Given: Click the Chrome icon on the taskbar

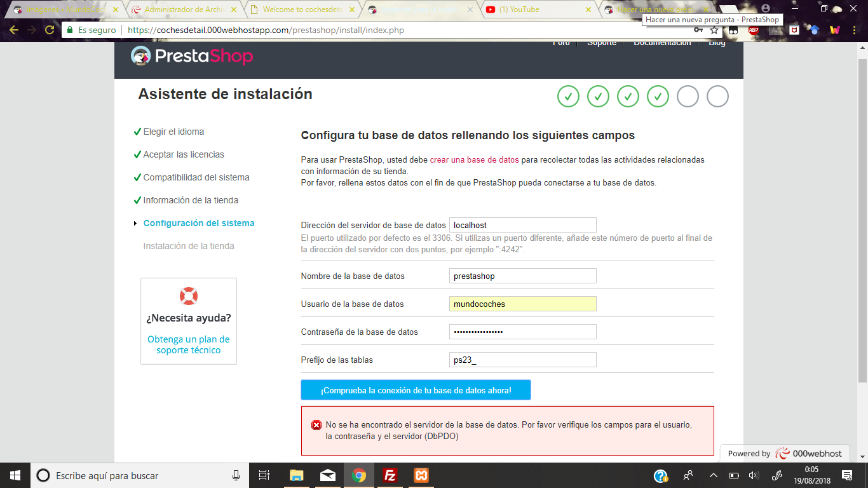Looking at the screenshot, I should coord(359,475).
